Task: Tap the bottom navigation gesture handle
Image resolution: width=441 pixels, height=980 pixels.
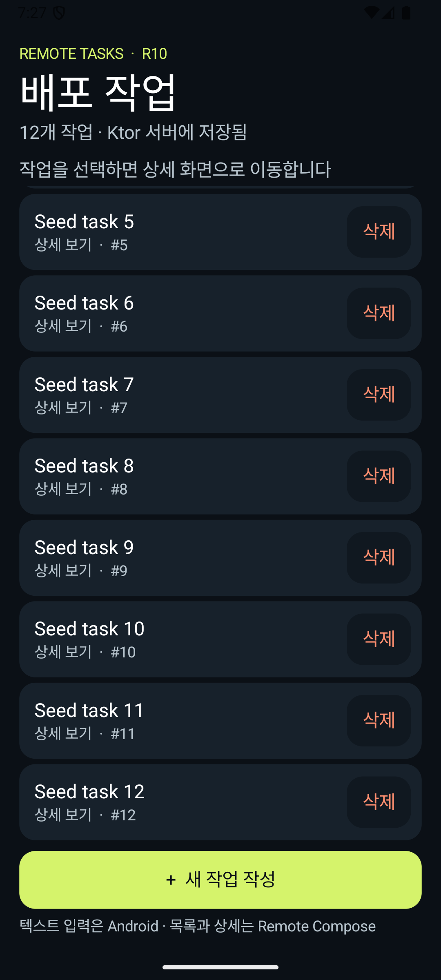Action: point(220,967)
